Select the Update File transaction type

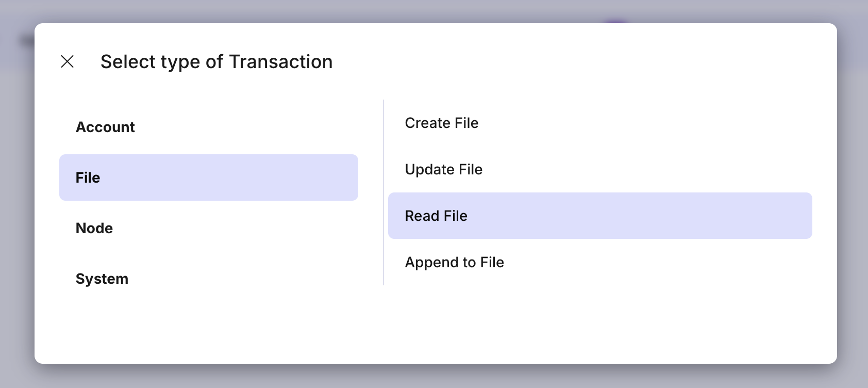(444, 169)
